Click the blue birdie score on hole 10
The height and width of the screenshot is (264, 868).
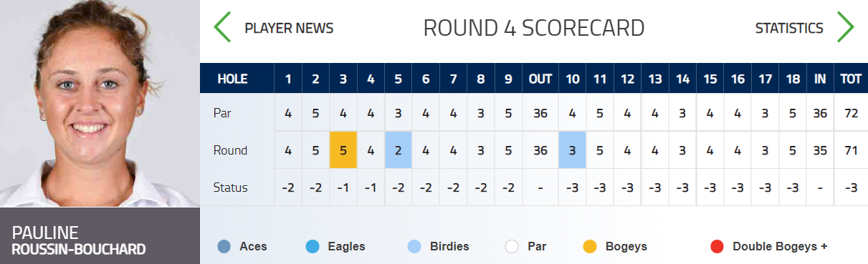(x=572, y=150)
